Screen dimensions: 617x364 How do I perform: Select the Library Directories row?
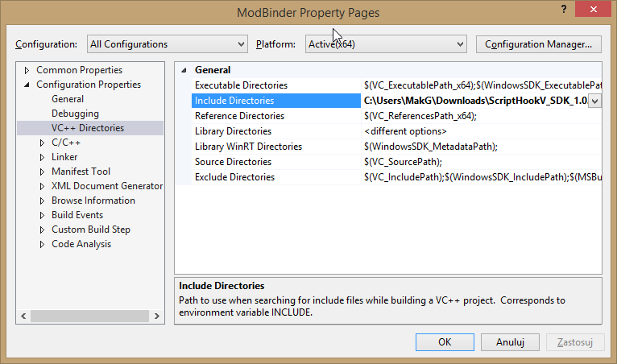[233, 131]
